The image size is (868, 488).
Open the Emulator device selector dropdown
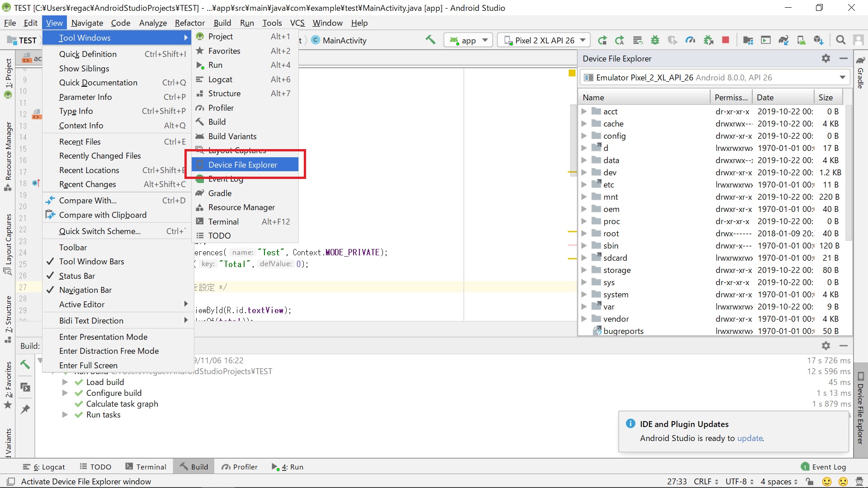tap(715, 78)
